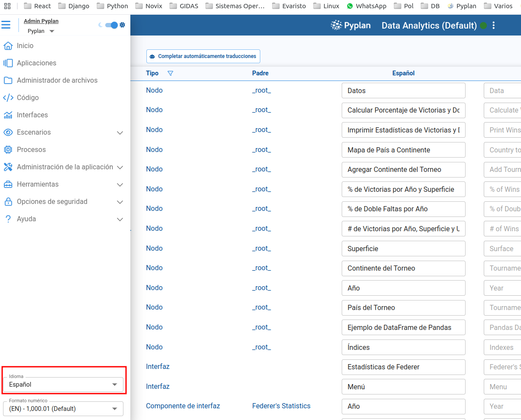Open the three-dot menu in the header
Screen dimensions: 521x420
point(493,25)
